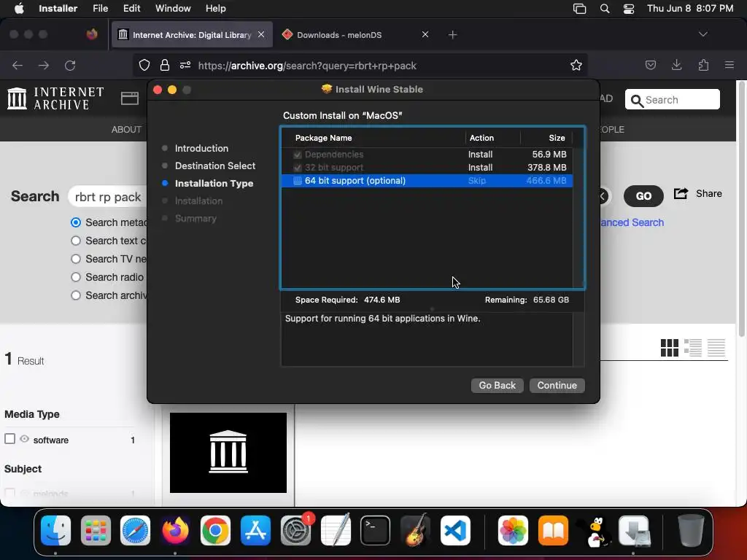
Task: Click the ABOUT link in Archive nav
Action: 126,130
